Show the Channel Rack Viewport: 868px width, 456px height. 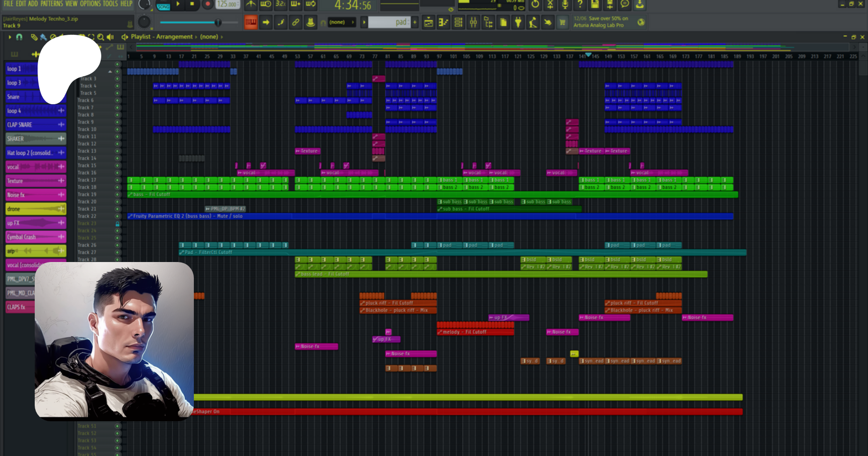pyautogui.click(x=458, y=22)
